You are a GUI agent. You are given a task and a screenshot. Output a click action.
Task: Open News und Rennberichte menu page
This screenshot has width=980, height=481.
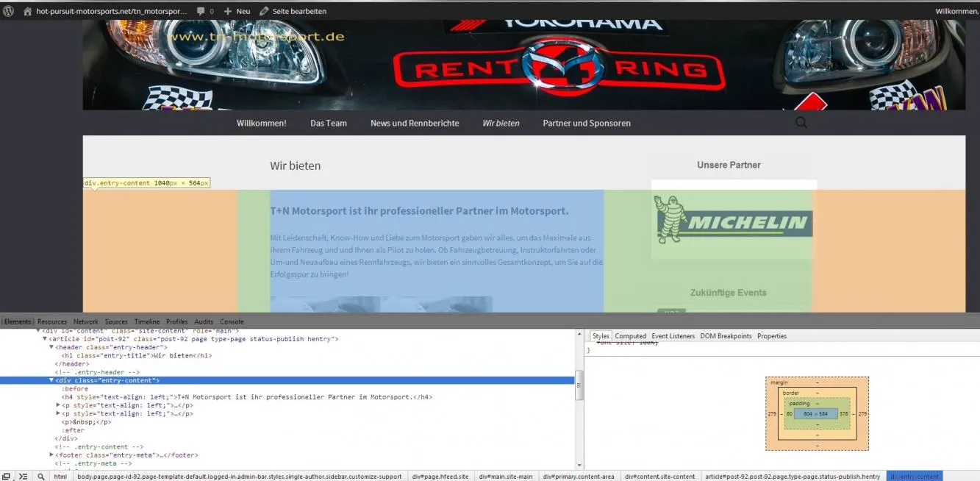coord(415,123)
